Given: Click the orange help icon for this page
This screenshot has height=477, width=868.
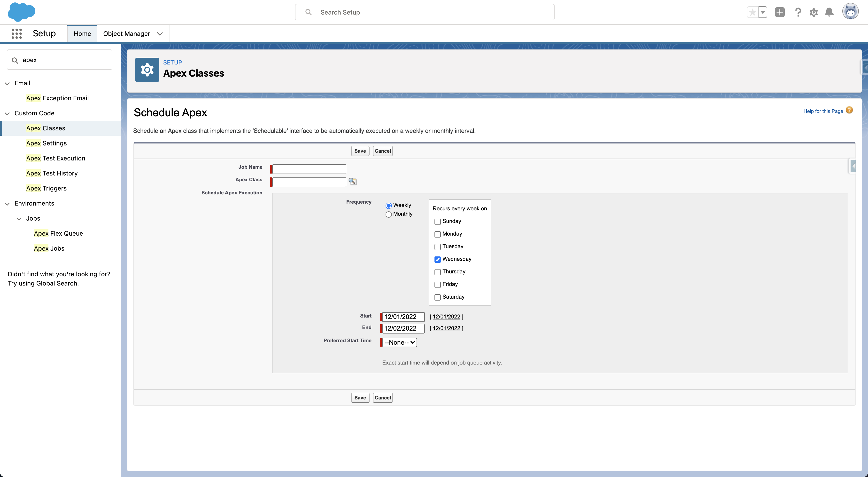Looking at the screenshot, I should [x=849, y=110].
